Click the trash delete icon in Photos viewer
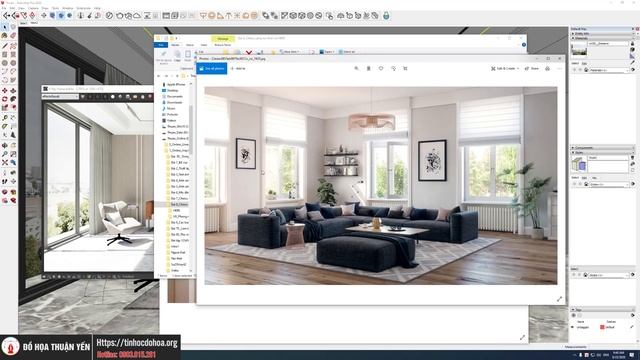The image size is (640, 360). (369, 69)
